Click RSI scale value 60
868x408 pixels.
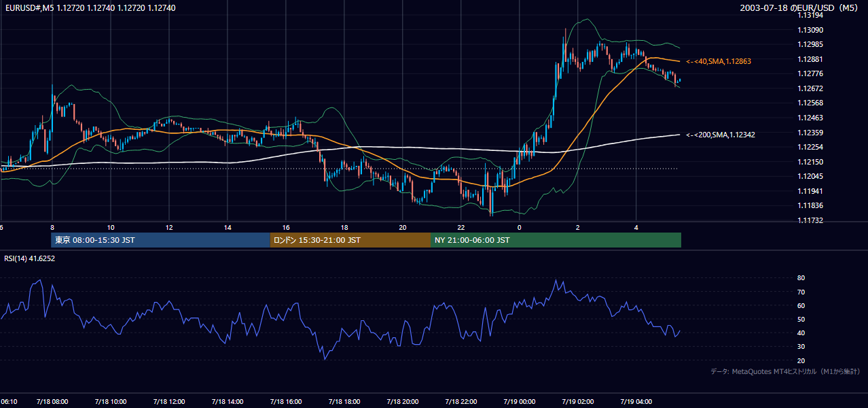point(801,305)
